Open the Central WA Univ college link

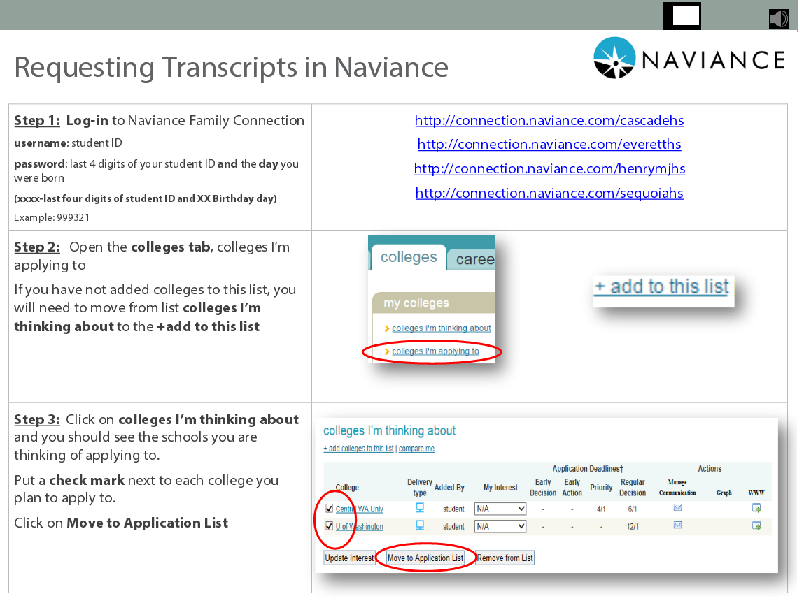click(359, 509)
